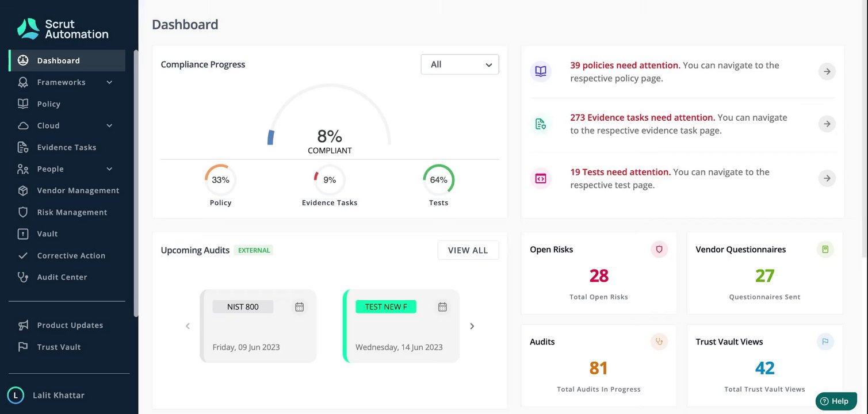
Task: Click the calendar icon on TEST NEW F card
Action: pos(442,307)
